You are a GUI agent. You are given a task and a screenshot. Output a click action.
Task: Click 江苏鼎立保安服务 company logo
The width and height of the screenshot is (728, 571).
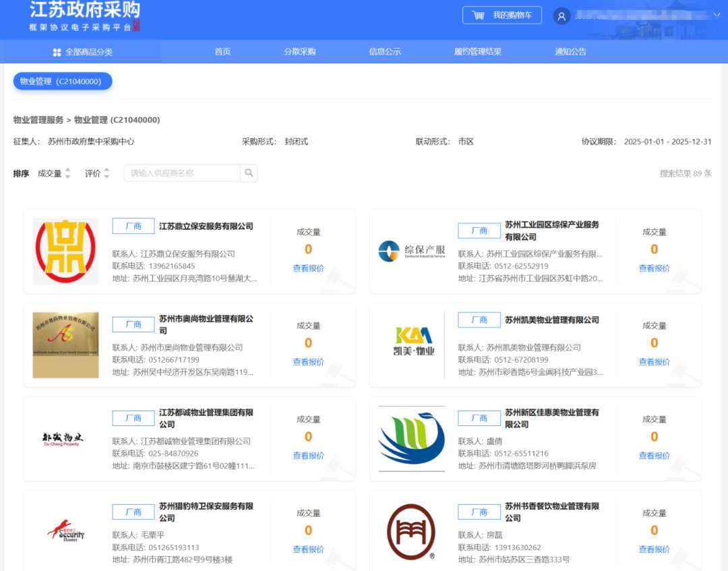click(x=65, y=251)
